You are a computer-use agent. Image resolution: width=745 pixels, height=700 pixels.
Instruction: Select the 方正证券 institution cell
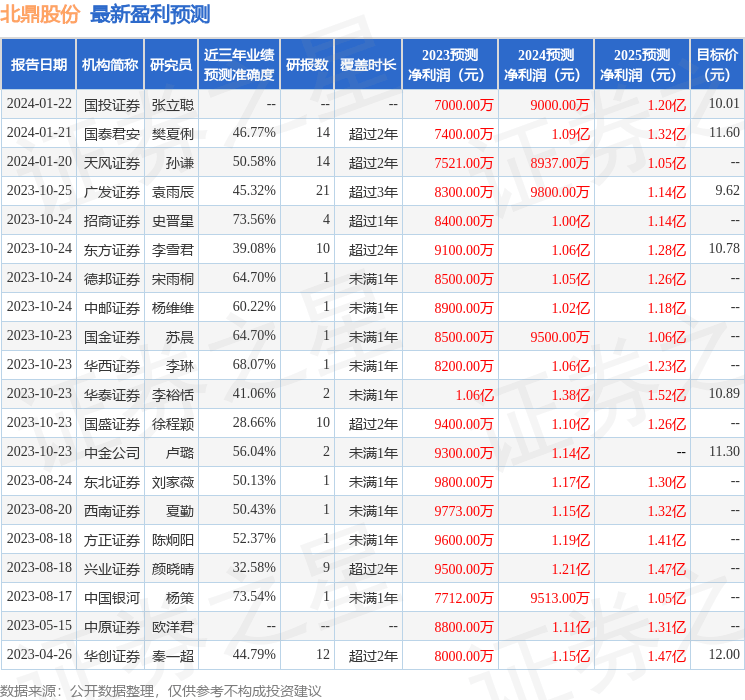[112, 540]
